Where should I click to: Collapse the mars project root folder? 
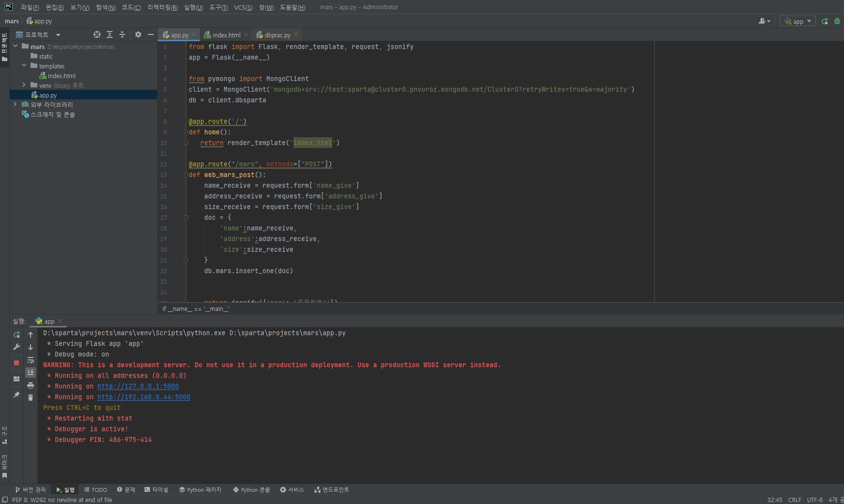pyautogui.click(x=16, y=46)
